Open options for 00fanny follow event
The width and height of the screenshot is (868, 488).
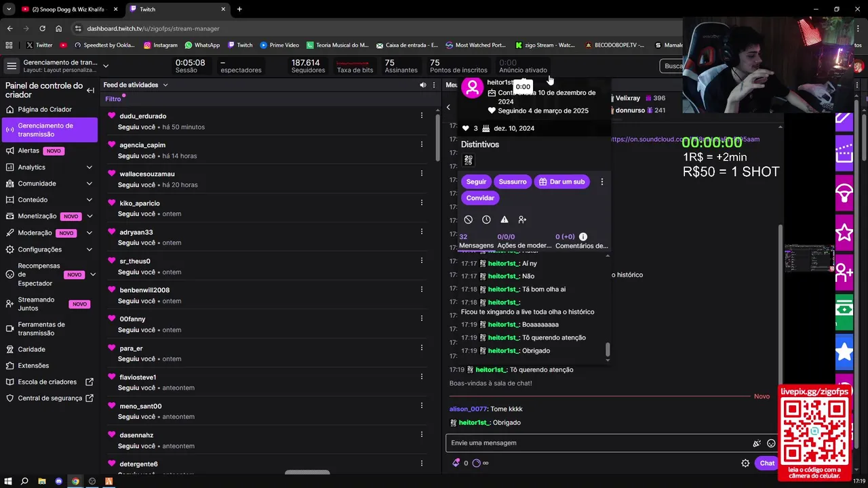(x=421, y=319)
